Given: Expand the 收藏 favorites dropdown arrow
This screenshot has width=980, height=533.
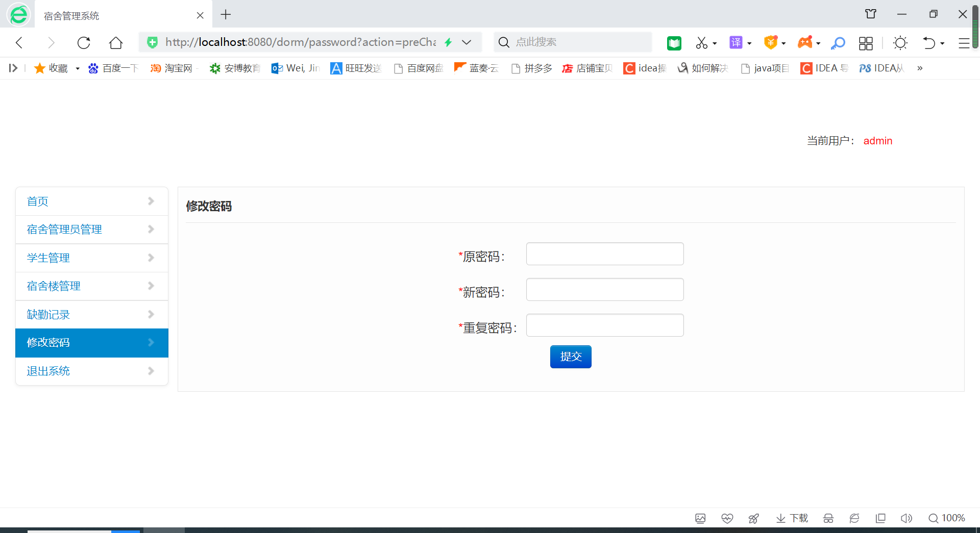Looking at the screenshot, I should tap(78, 68).
